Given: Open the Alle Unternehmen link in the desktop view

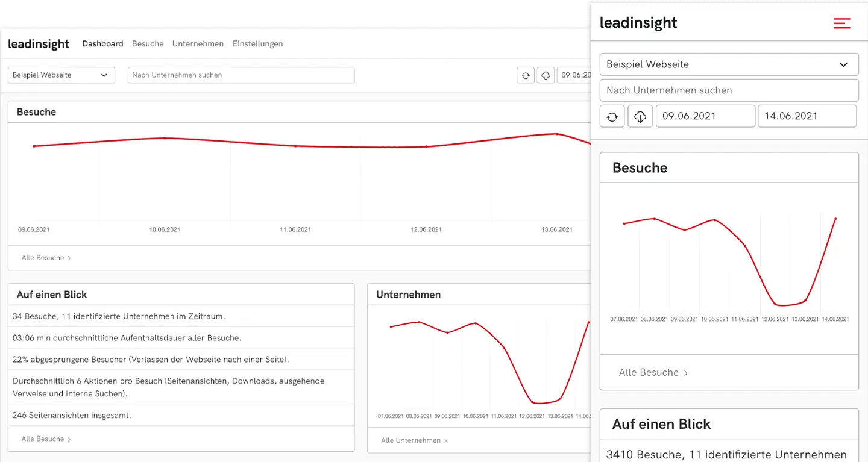Looking at the screenshot, I should pyautogui.click(x=414, y=440).
